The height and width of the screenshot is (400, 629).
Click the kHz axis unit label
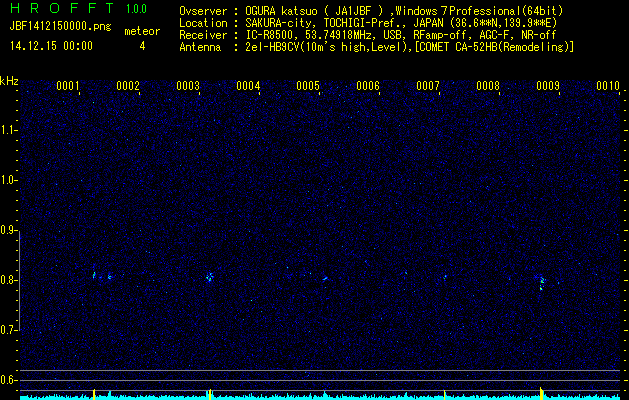(x=9, y=81)
